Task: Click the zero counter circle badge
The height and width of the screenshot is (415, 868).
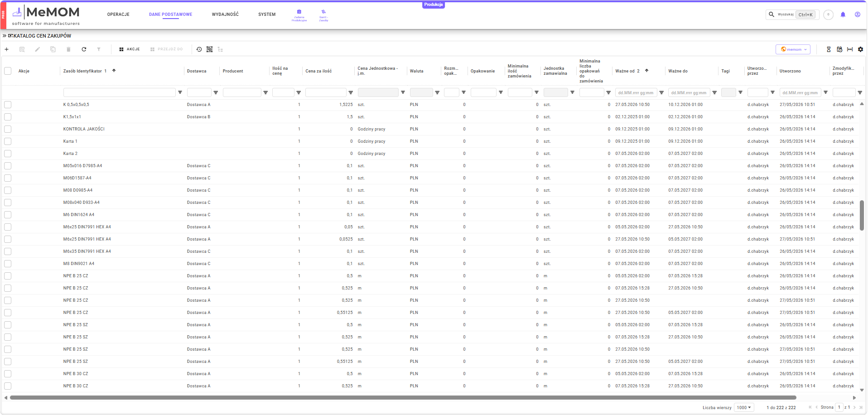Action: (x=829, y=14)
